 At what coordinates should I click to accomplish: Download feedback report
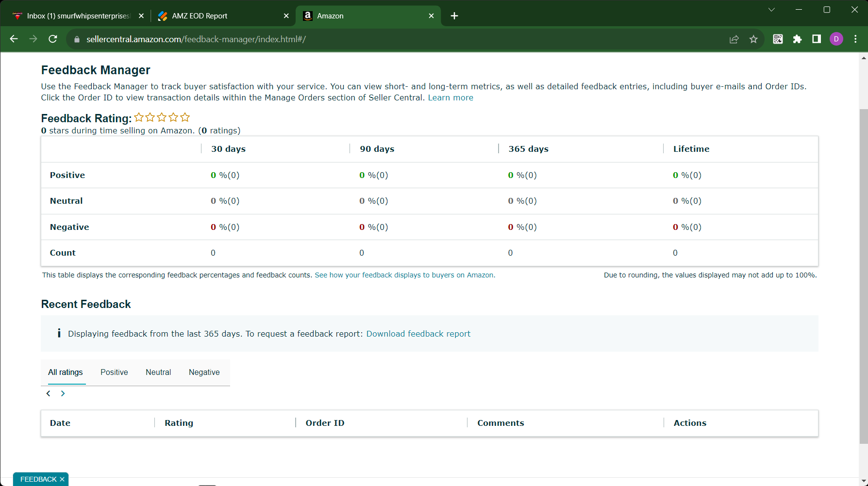tap(418, 334)
